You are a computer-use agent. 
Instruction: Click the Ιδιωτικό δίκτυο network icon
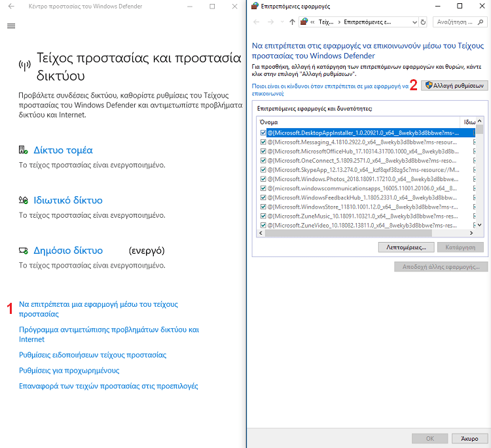[x=23, y=200]
